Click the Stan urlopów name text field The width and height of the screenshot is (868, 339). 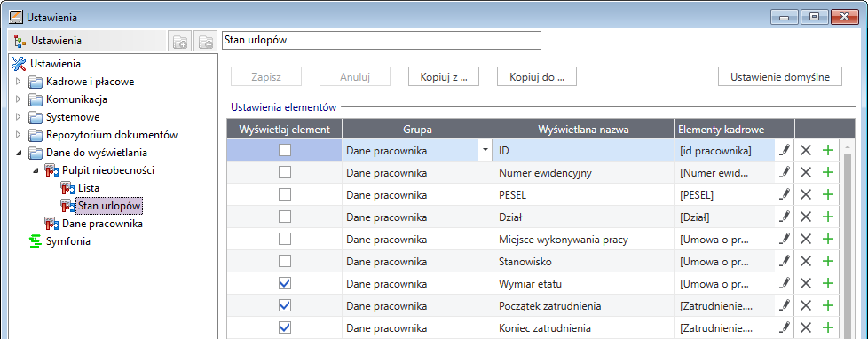[x=382, y=41]
